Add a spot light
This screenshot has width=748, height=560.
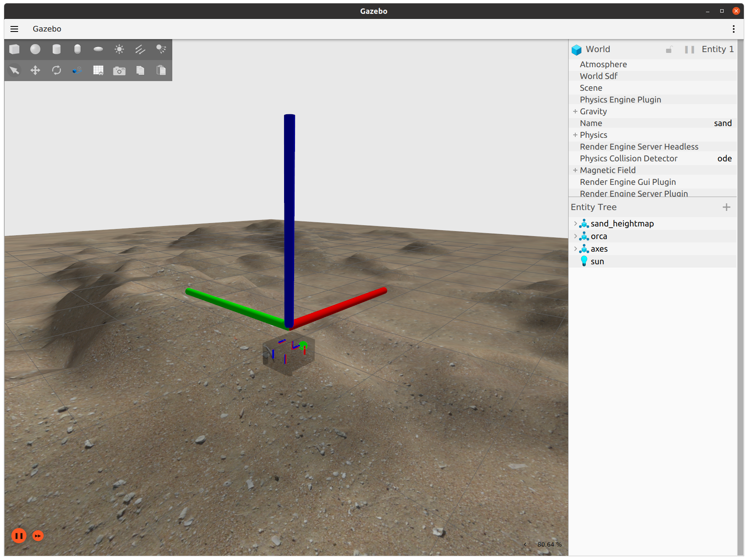click(x=161, y=50)
